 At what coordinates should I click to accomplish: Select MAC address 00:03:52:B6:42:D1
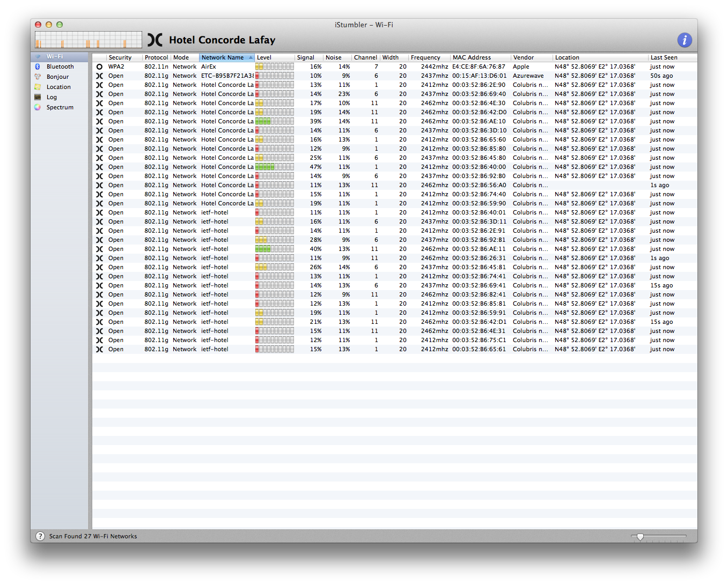(x=479, y=322)
